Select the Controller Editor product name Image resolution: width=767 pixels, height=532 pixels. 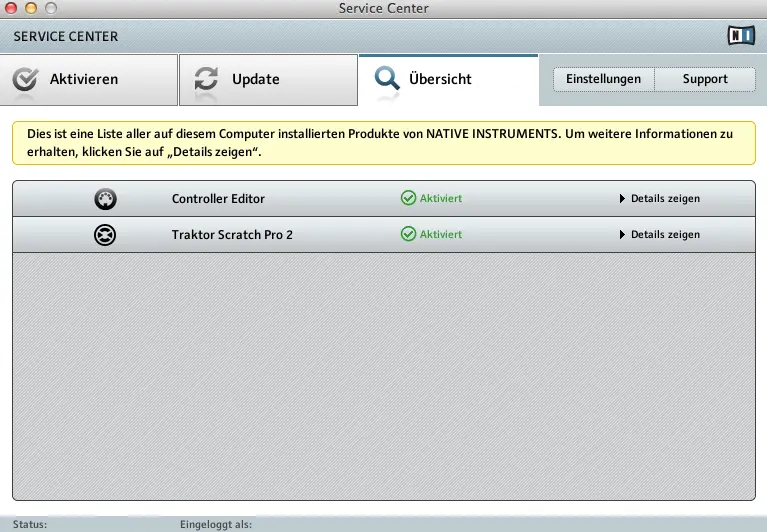pos(218,199)
